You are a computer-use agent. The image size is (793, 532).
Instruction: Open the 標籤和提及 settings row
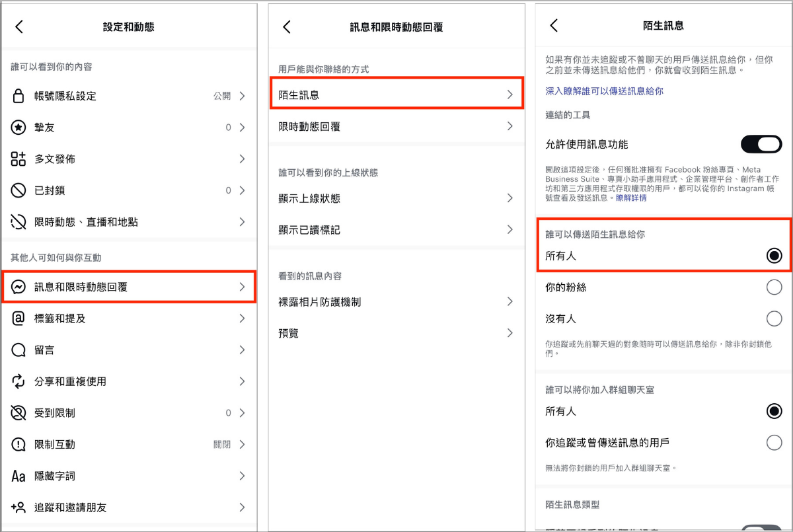coord(130,318)
